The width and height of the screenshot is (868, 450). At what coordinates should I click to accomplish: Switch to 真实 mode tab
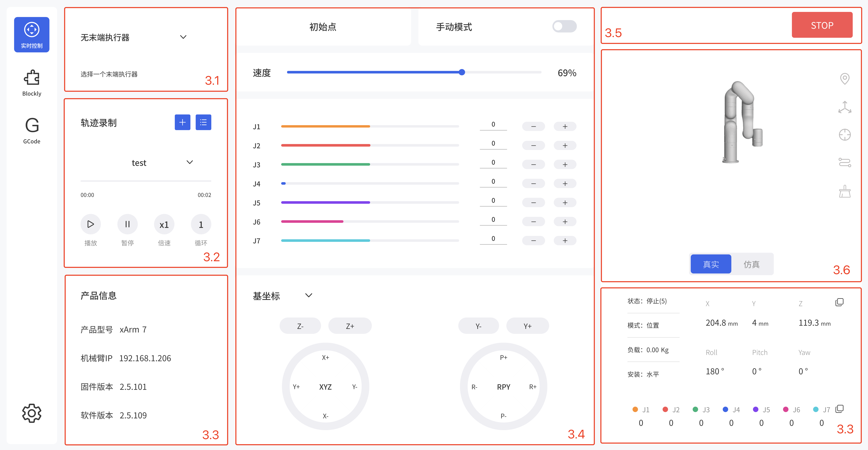(x=711, y=264)
